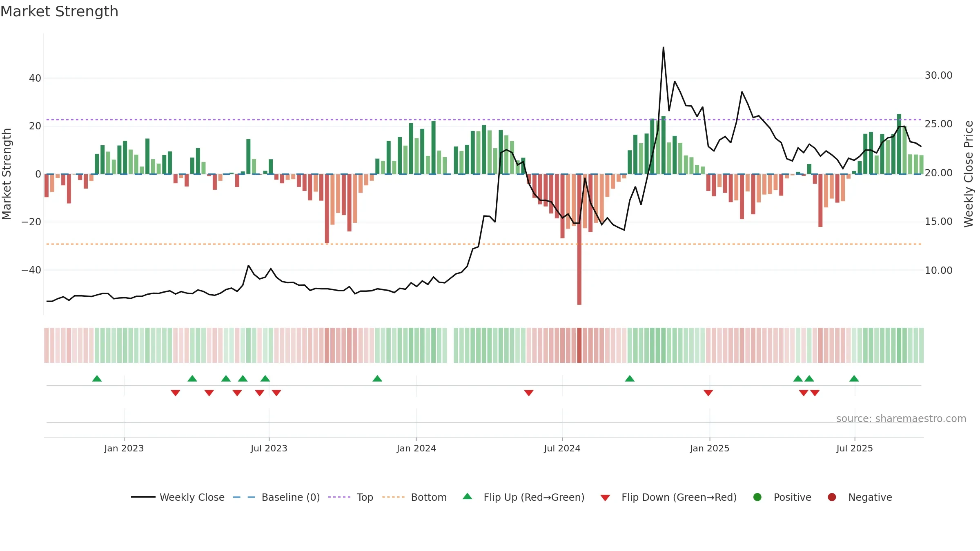Click the flip-down marker at Jan 2025
The image size is (980, 551).
708,393
